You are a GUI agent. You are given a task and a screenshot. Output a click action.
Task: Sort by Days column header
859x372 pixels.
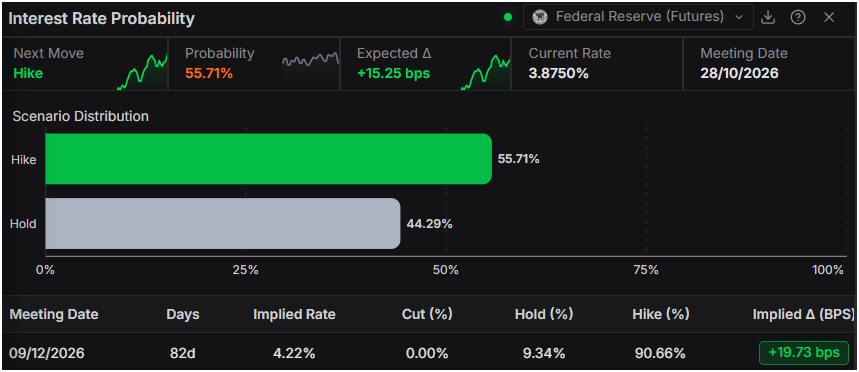183,314
